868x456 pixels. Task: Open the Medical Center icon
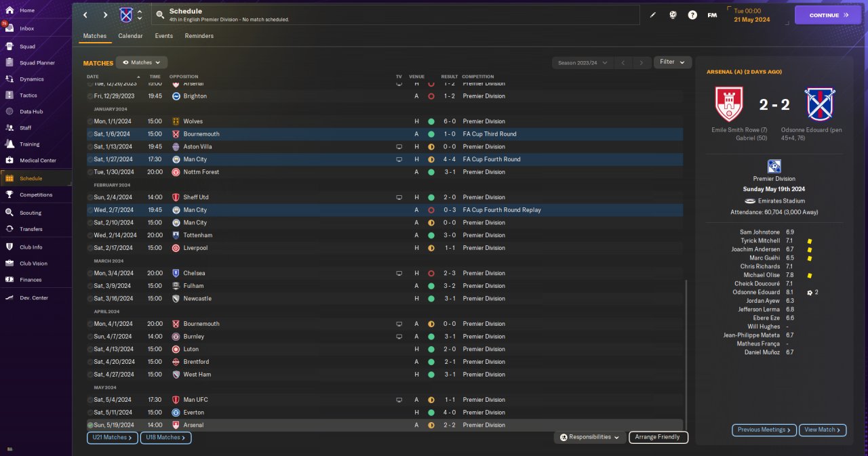[x=9, y=161]
